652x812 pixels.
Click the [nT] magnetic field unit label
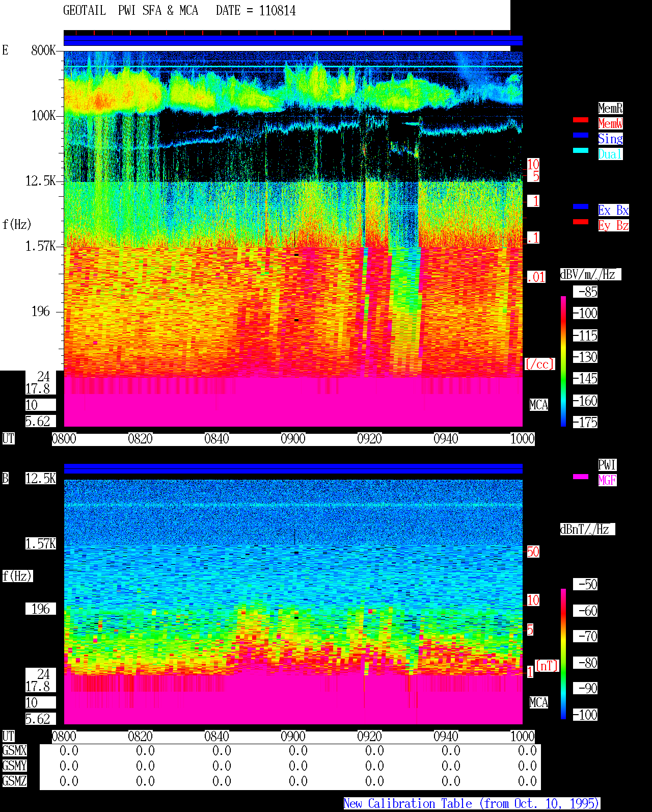pyautogui.click(x=547, y=666)
